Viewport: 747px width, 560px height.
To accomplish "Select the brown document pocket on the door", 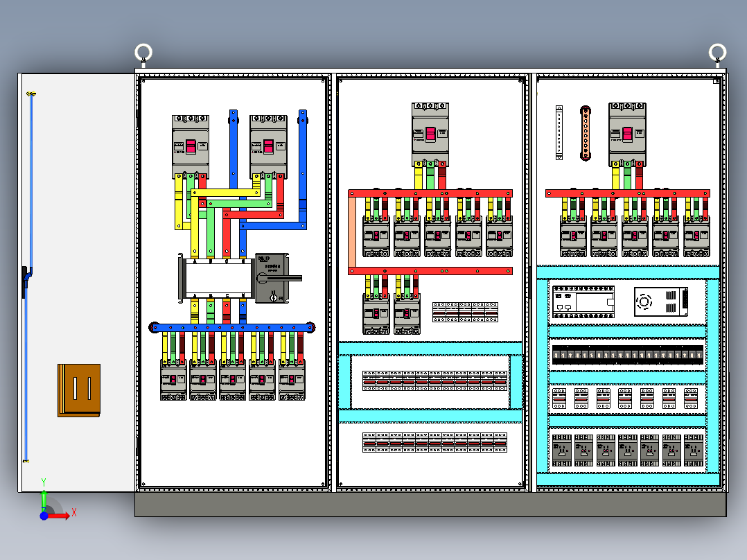I will pyautogui.click(x=79, y=390).
